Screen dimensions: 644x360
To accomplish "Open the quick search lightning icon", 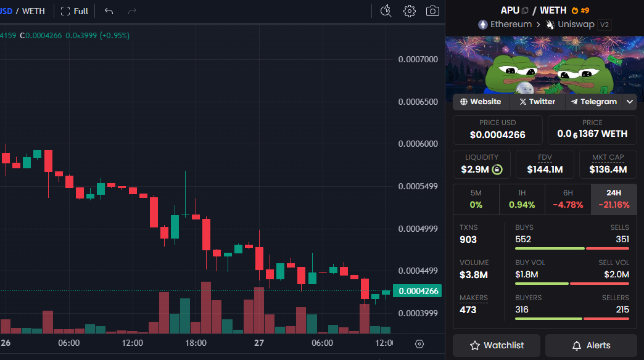I will [x=386, y=10].
